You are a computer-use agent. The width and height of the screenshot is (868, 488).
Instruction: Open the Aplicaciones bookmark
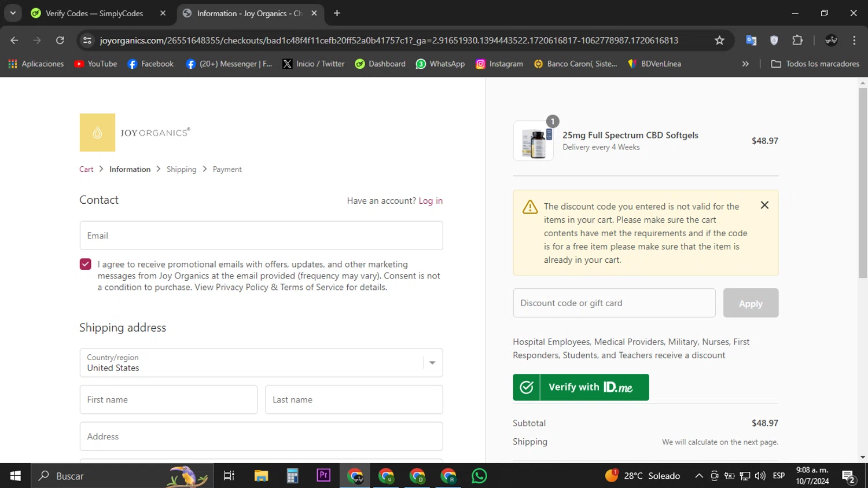point(36,64)
